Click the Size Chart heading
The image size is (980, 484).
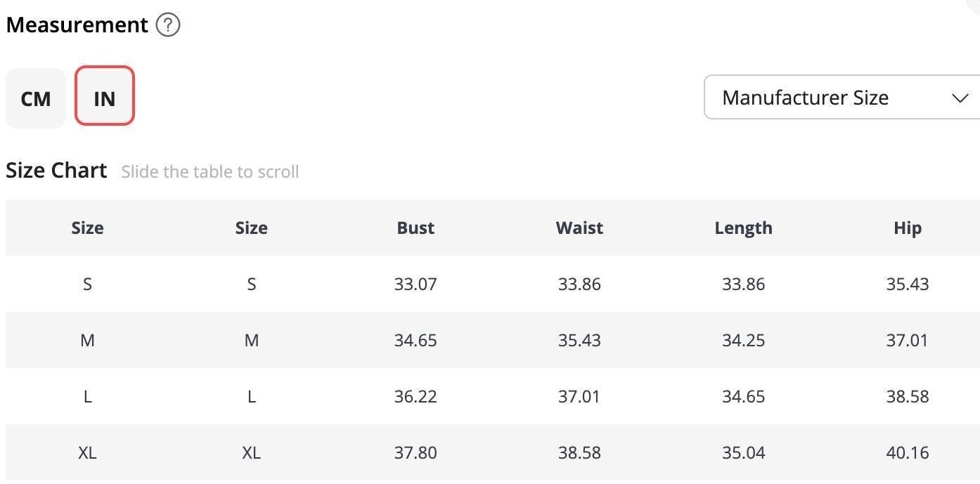pyautogui.click(x=56, y=171)
